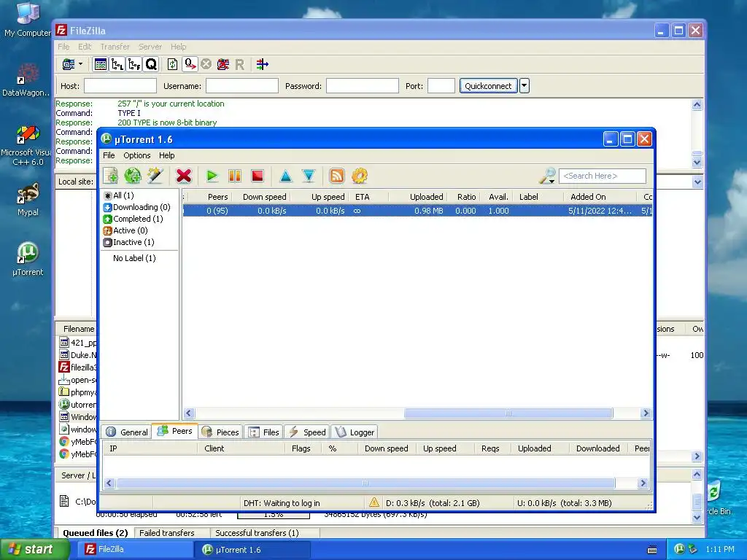Screen dimensions: 747x560
Task: Open the Quickconnect history dropdown arrow
Action: pyautogui.click(x=524, y=86)
